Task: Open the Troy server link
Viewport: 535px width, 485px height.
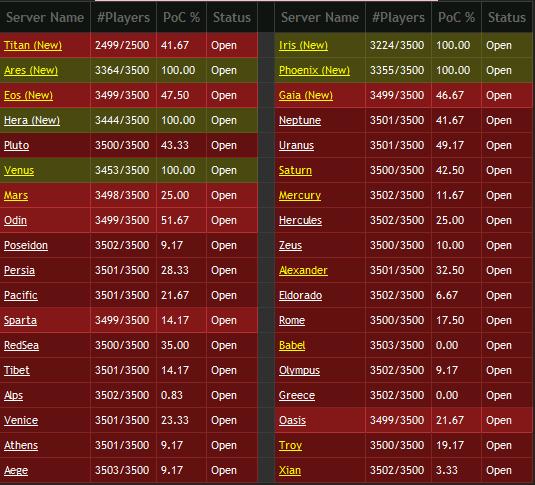Action: coord(290,445)
